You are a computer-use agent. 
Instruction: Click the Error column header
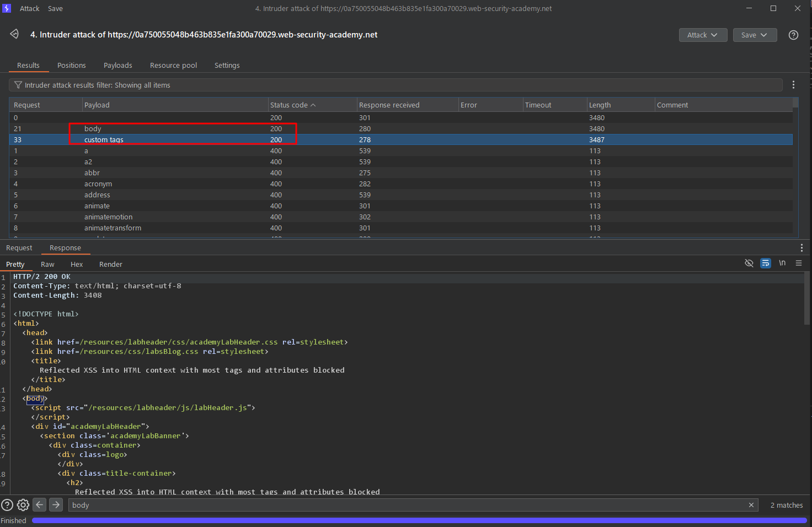click(x=491, y=105)
